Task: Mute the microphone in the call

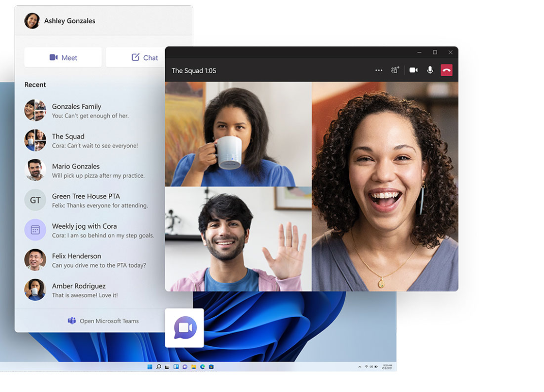Action: (430, 70)
